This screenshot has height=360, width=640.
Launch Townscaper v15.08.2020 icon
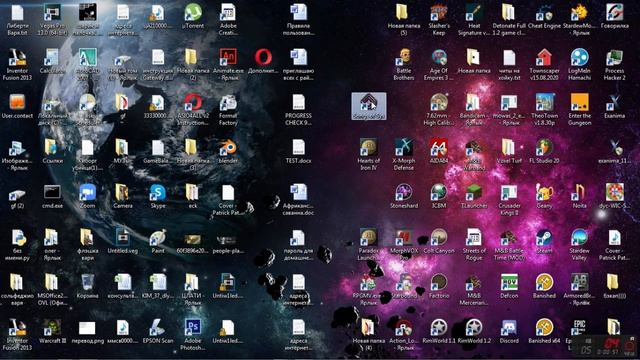click(544, 64)
